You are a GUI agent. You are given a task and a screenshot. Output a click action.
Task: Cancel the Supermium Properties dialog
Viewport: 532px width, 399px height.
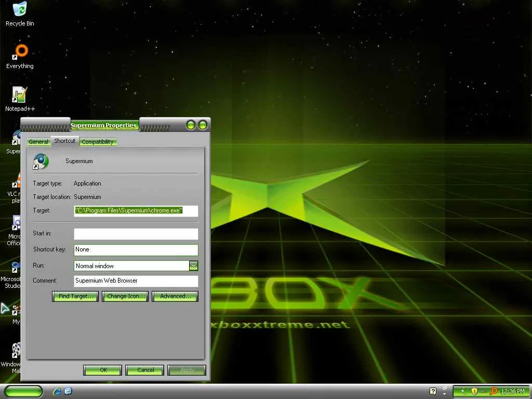(x=144, y=370)
